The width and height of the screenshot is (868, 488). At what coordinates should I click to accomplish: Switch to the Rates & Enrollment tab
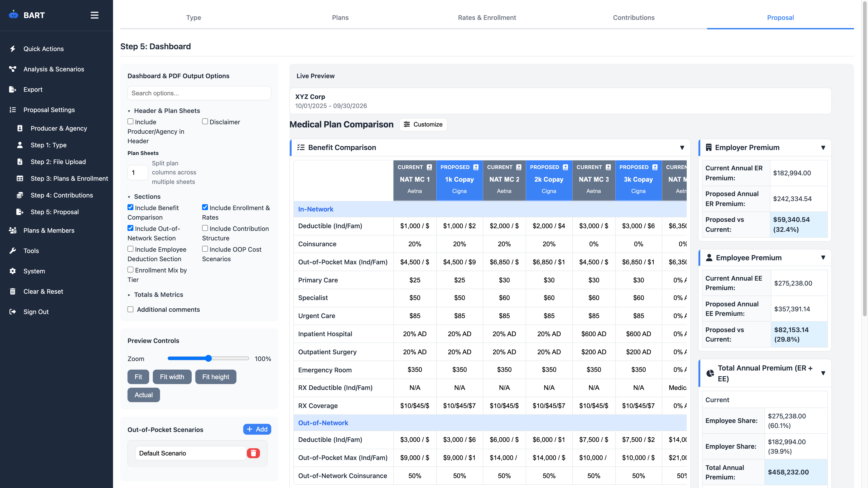(487, 18)
